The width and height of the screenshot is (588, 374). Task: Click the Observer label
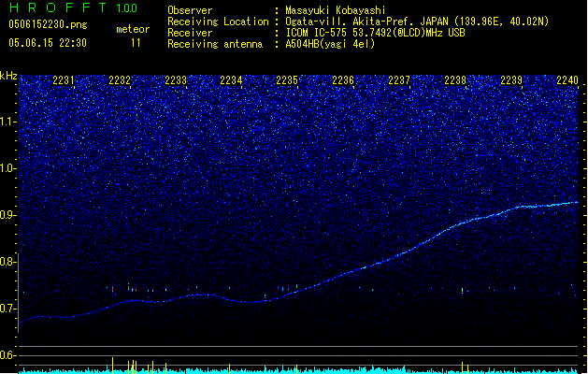[190, 10]
